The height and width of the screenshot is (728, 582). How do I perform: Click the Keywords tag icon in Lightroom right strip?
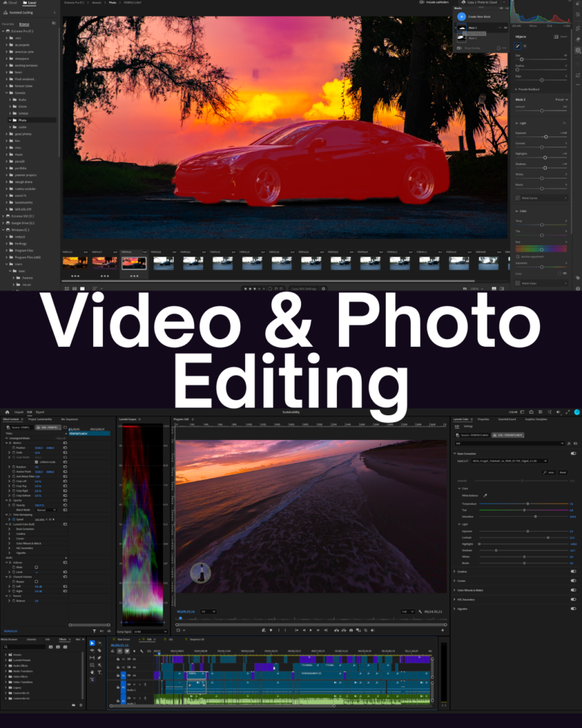(x=578, y=278)
